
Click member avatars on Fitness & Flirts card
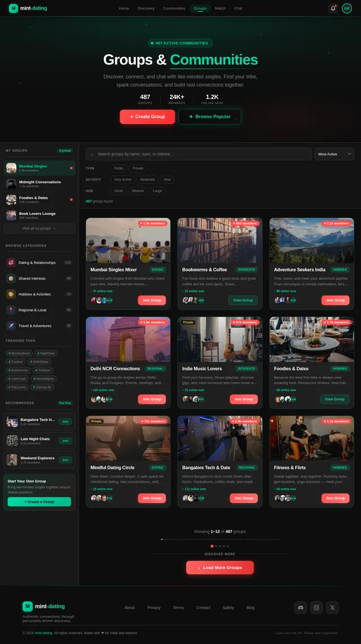click(x=285, y=498)
